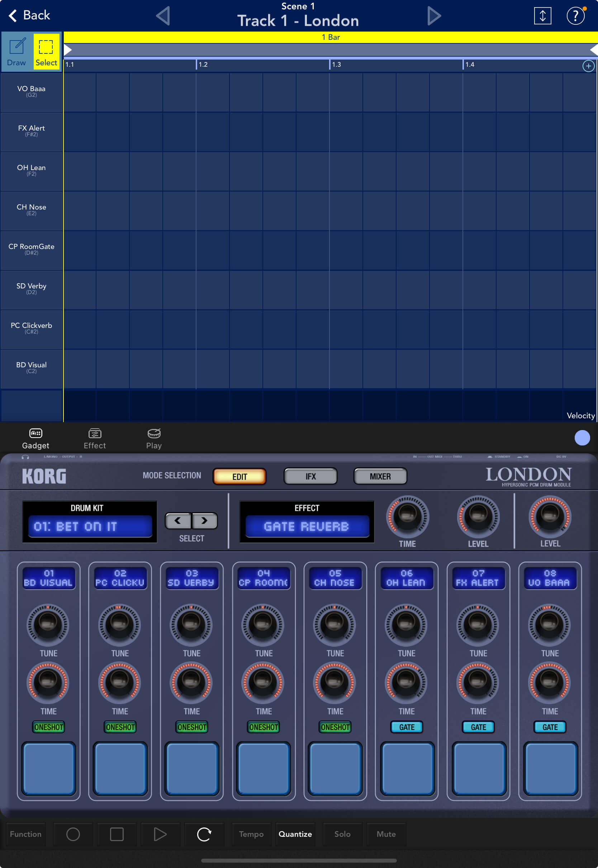The height and width of the screenshot is (868, 598).
Task: Select the VO Baaa (G2) row label
Action: (x=32, y=92)
